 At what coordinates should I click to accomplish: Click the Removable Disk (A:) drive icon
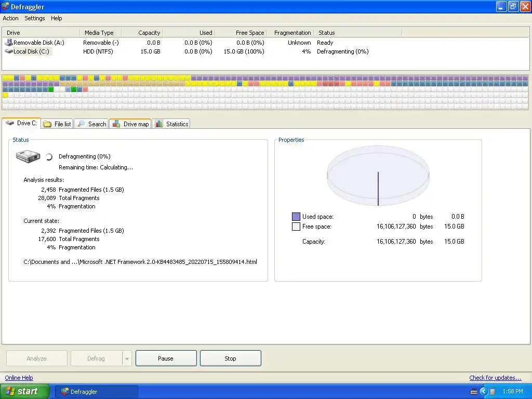pos(8,43)
